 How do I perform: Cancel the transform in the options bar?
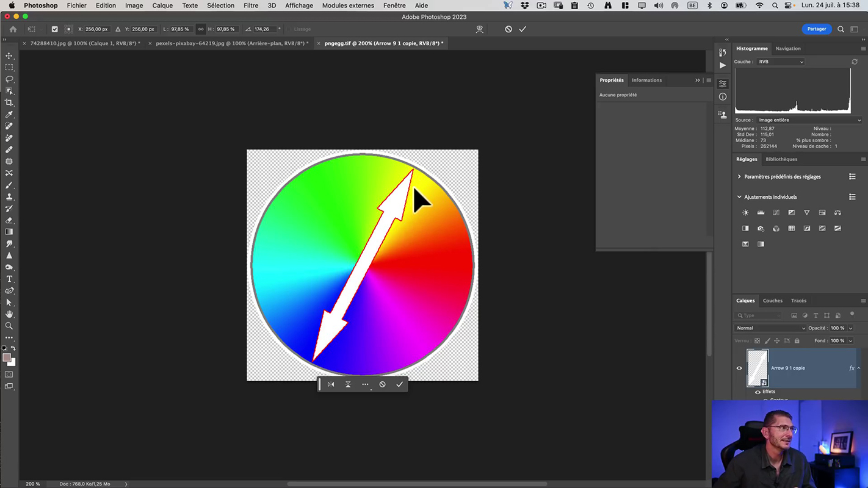[x=508, y=29]
